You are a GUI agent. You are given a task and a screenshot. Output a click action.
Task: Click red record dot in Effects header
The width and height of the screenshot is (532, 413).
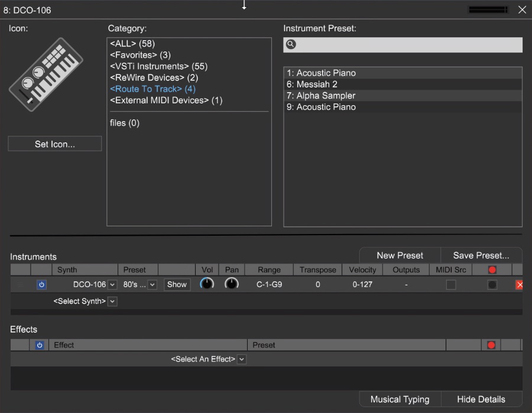pyautogui.click(x=491, y=345)
